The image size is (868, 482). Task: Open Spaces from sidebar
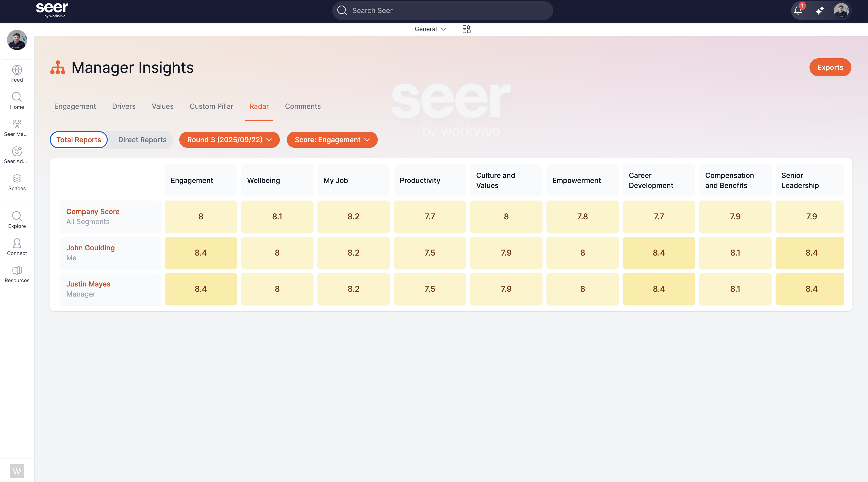[x=17, y=182]
